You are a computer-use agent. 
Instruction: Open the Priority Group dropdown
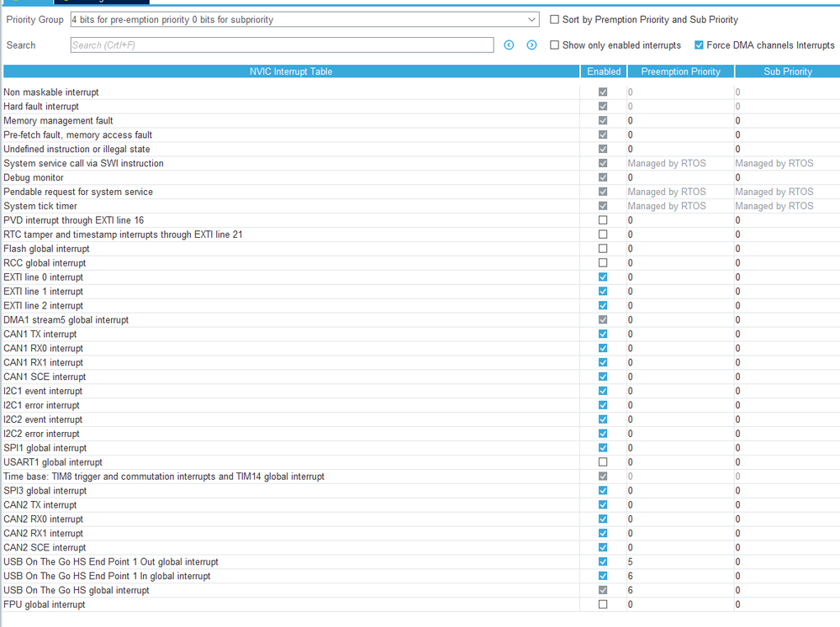tap(304, 19)
